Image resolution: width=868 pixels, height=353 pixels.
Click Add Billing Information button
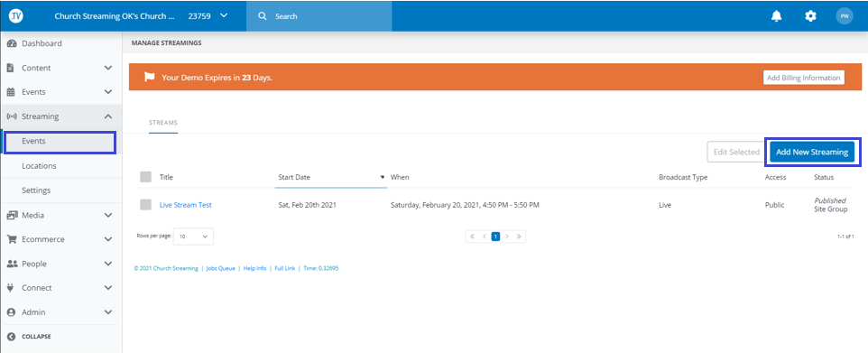[804, 78]
